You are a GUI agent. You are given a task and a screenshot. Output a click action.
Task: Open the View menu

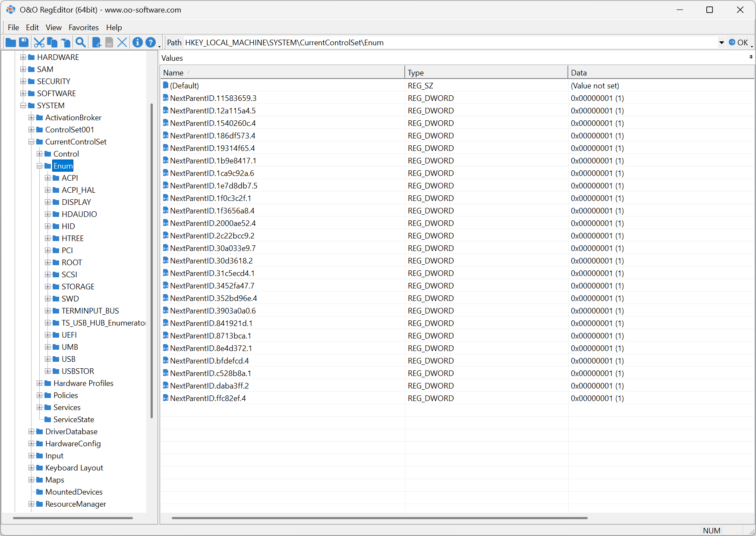click(x=54, y=28)
